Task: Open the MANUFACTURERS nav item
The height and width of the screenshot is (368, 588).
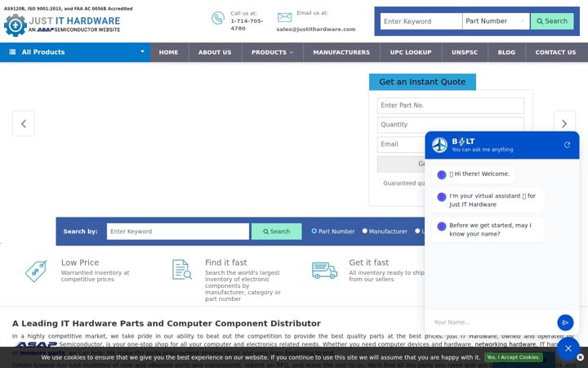Action: click(341, 52)
